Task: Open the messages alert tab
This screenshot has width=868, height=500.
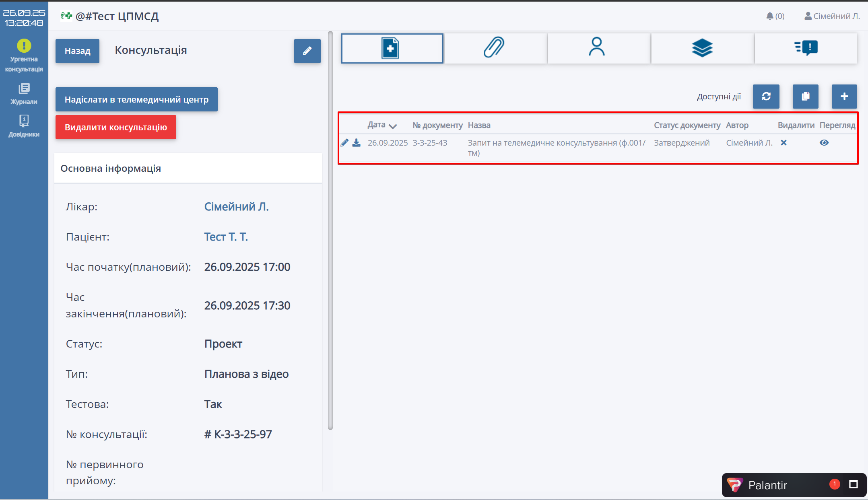Action: click(x=806, y=48)
